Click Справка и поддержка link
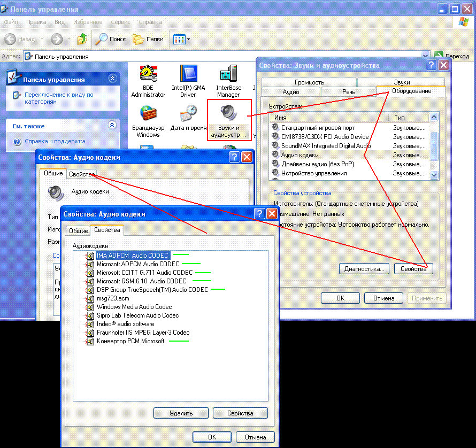 (55, 141)
